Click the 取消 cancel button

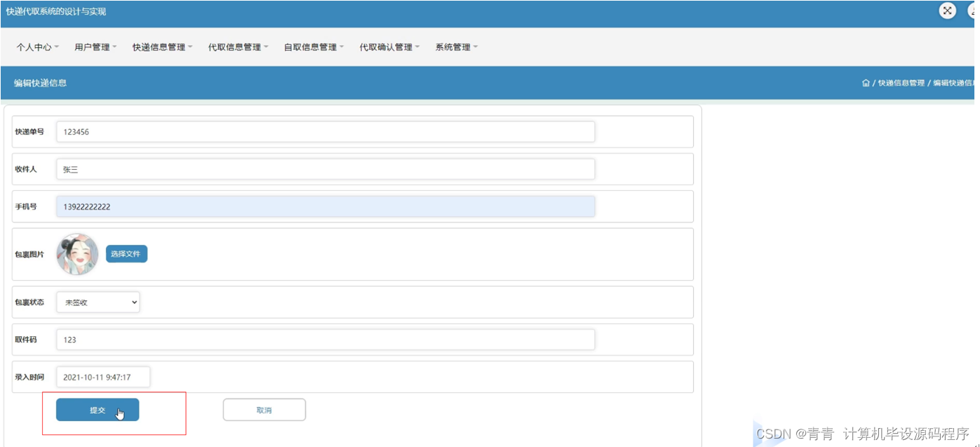[x=264, y=409]
